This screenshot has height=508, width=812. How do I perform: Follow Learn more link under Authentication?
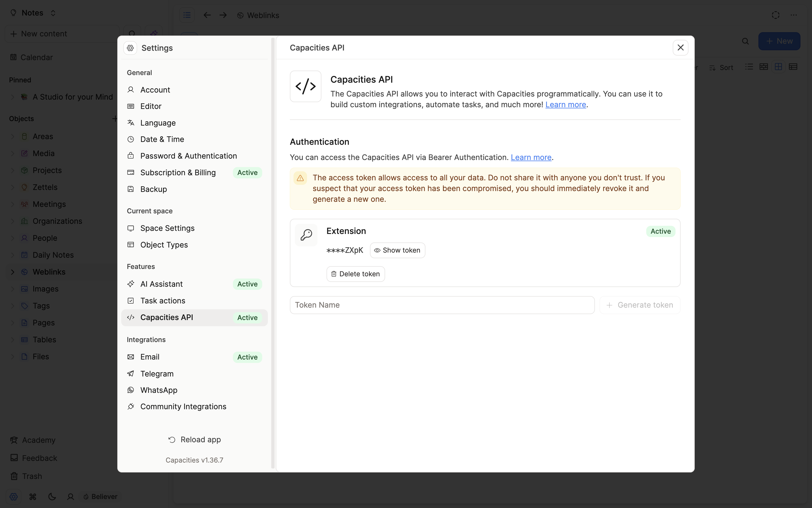coord(531,157)
